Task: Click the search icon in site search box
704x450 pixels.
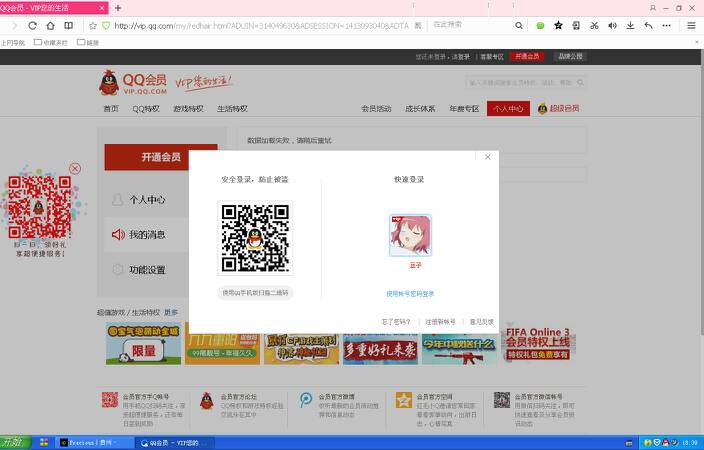Action: click(580, 83)
